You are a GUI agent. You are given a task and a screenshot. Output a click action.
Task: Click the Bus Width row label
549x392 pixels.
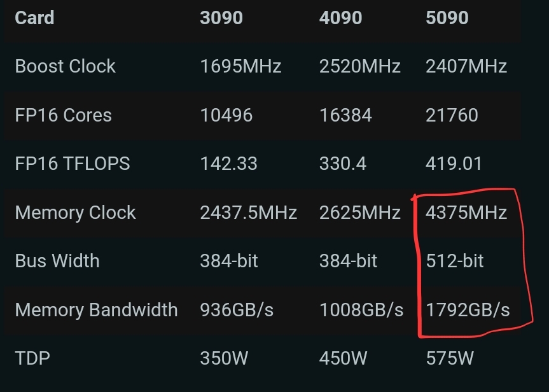[57, 261]
